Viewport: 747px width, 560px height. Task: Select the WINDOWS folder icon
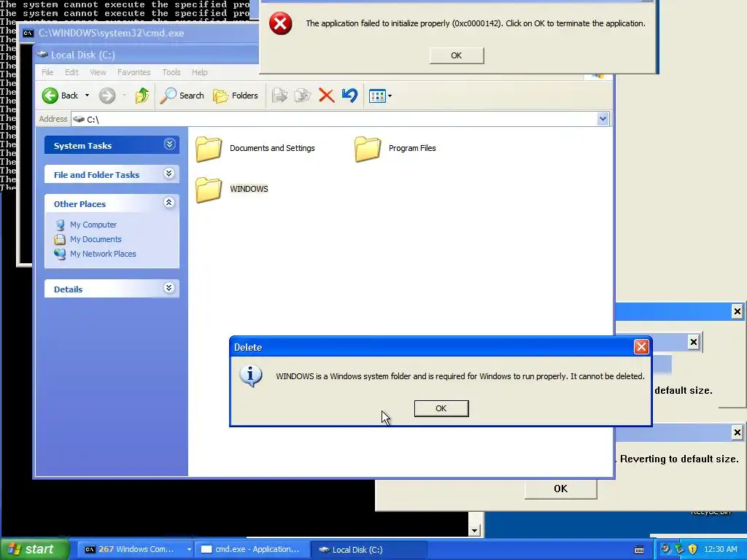point(209,190)
